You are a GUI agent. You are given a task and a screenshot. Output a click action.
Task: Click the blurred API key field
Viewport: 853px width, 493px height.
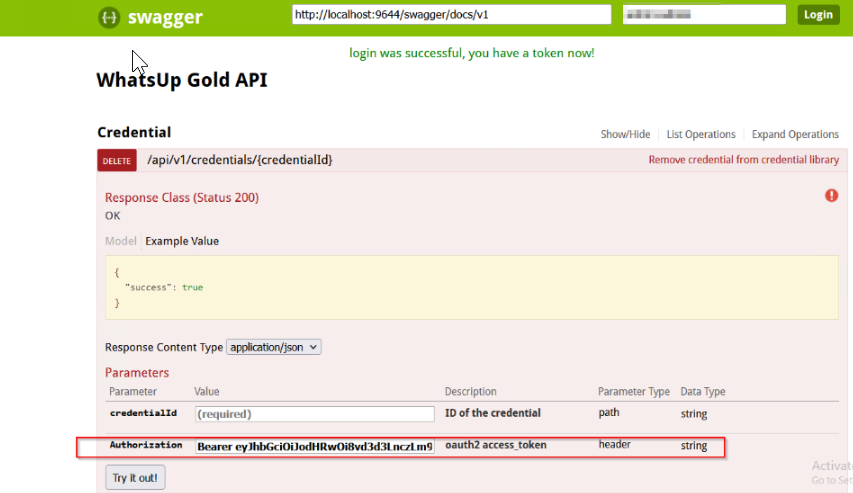coord(704,15)
